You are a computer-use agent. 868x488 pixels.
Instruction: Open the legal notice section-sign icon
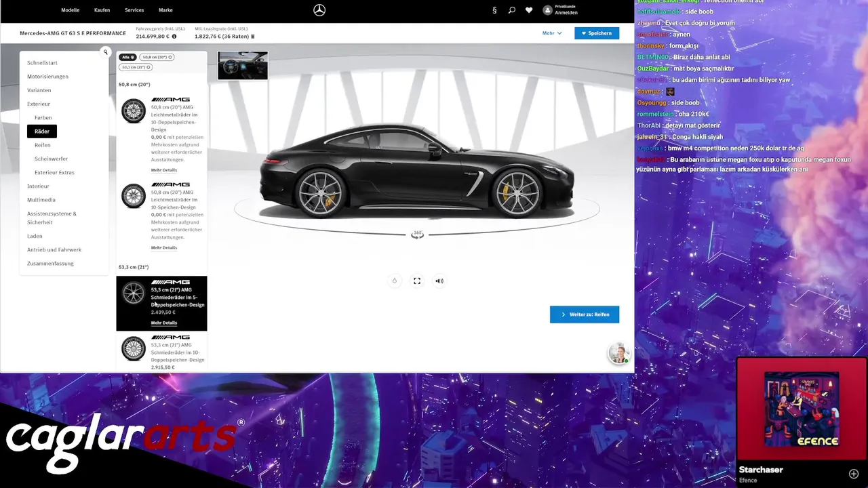[x=494, y=10]
